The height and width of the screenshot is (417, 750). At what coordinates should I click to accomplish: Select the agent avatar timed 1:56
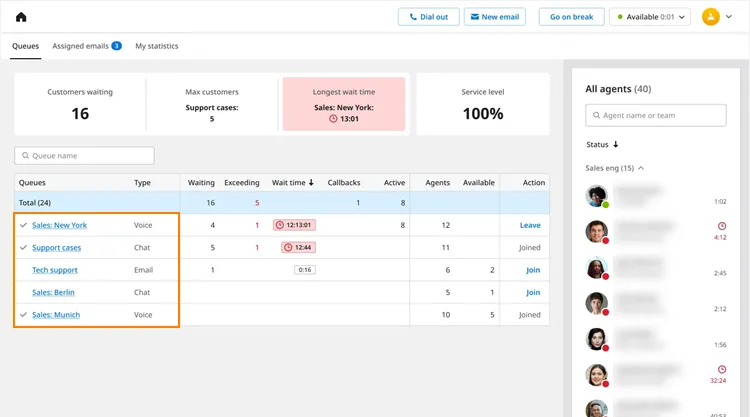(x=596, y=339)
